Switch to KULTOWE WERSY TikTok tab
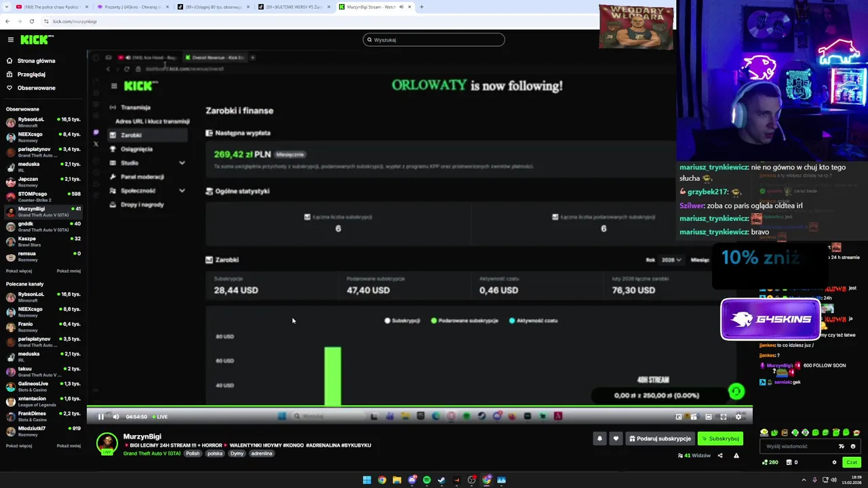The width and height of the screenshot is (868, 488). pos(293,7)
